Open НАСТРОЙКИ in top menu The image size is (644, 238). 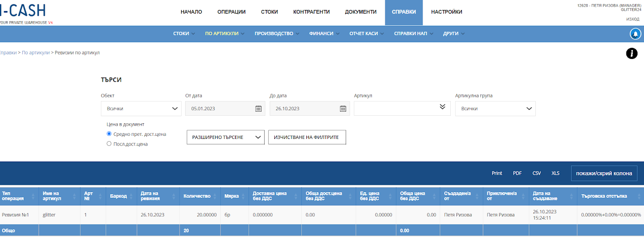(x=447, y=12)
